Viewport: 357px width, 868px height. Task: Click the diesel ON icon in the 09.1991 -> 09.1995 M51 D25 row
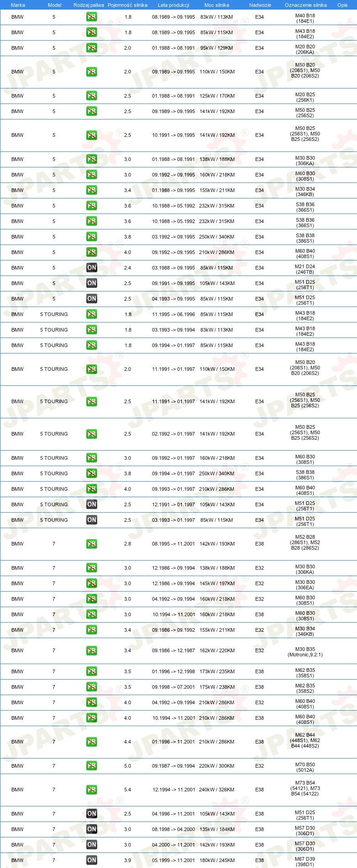pos(92,283)
